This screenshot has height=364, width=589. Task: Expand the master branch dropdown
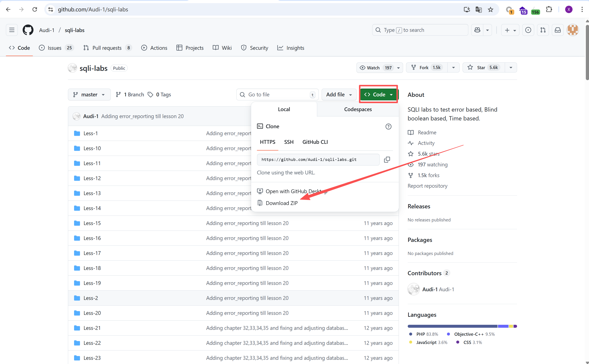(x=89, y=95)
